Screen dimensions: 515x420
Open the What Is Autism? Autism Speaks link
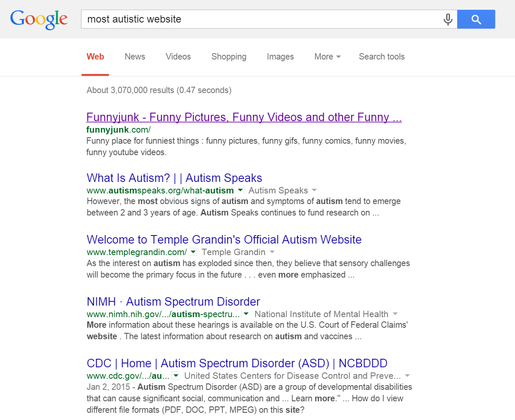pyautogui.click(x=174, y=178)
